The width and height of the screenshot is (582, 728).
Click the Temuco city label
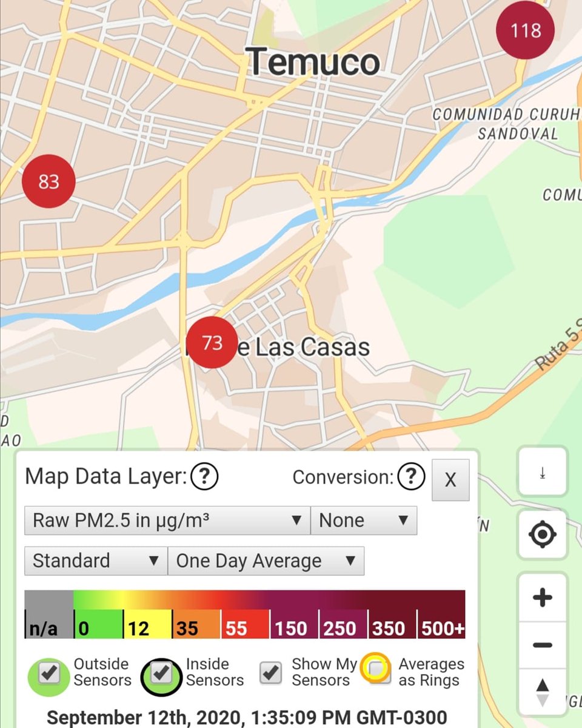pos(313,61)
